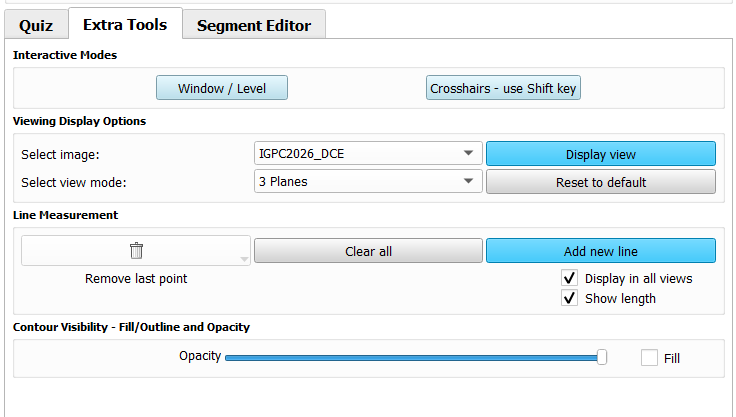The image size is (736, 417).
Task: Select the Extra Tools tab
Action: point(125,25)
